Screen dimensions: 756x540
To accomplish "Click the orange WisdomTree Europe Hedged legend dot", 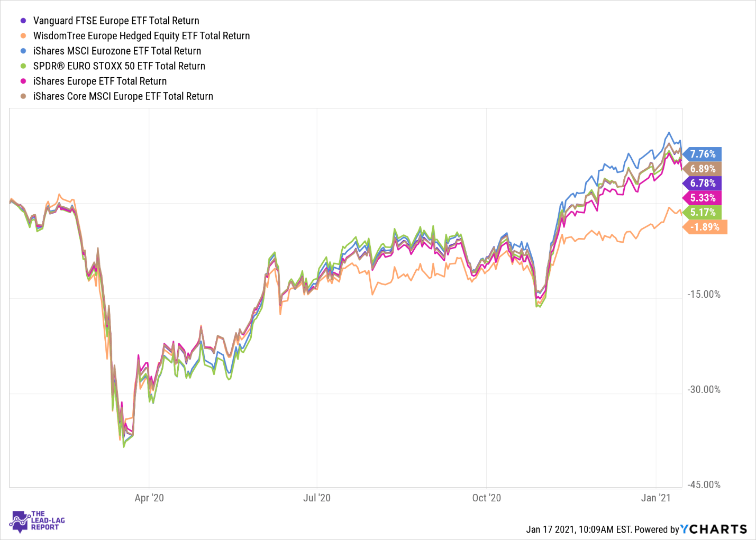I will point(23,36).
